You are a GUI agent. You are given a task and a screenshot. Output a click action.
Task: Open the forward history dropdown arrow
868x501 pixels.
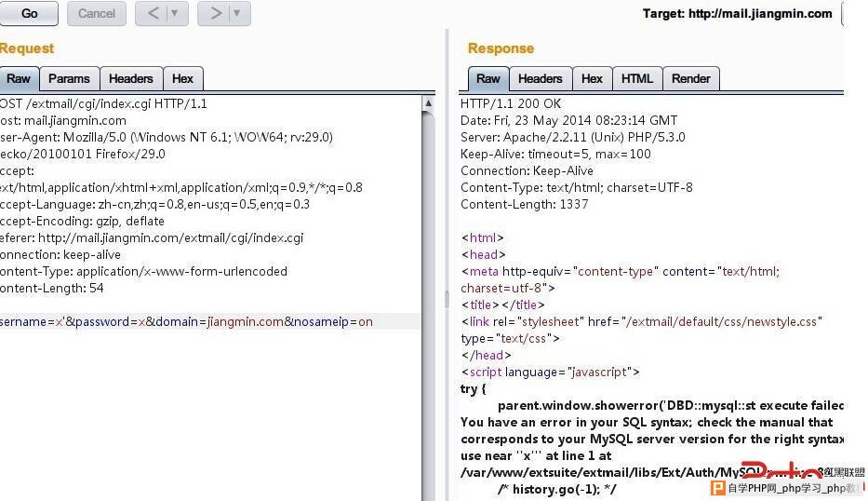pyautogui.click(x=238, y=13)
